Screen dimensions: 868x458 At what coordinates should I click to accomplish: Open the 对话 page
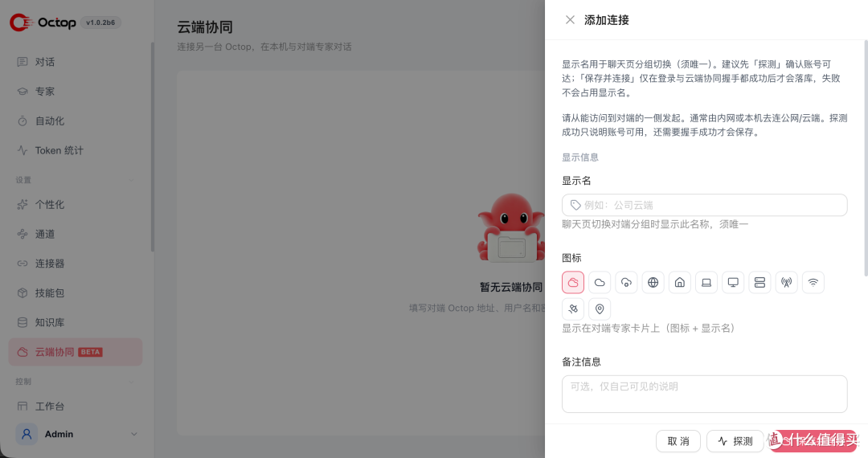(76, 62)
